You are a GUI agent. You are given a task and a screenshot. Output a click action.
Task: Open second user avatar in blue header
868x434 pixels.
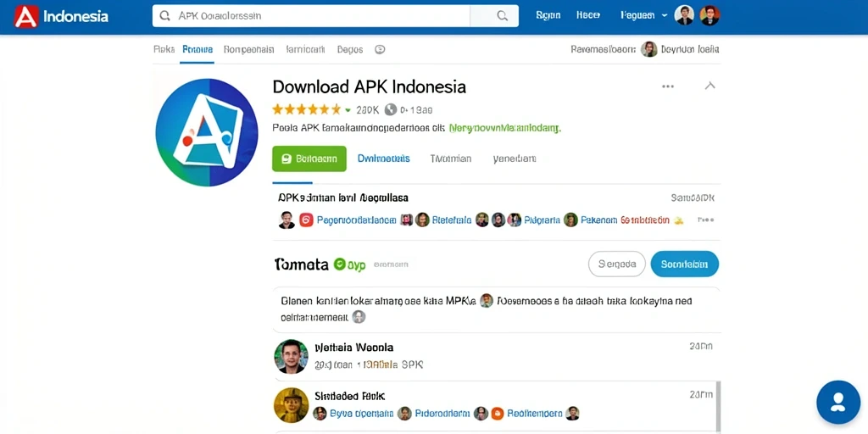coord(709,15)
